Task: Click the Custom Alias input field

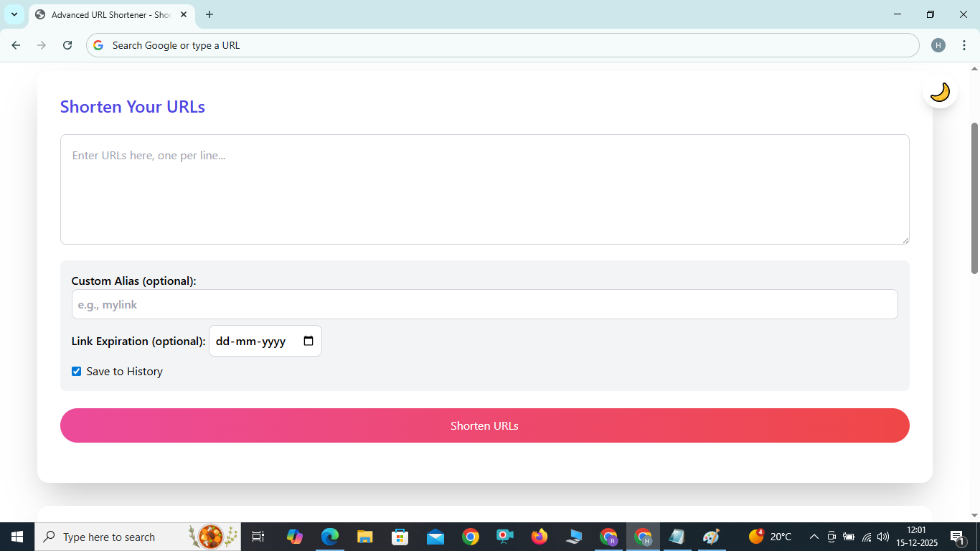Action: (484, 304)
